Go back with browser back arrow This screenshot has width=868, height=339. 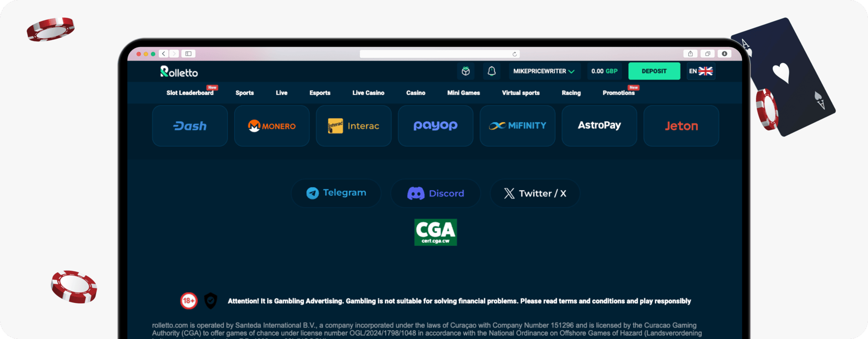[164, 54]
